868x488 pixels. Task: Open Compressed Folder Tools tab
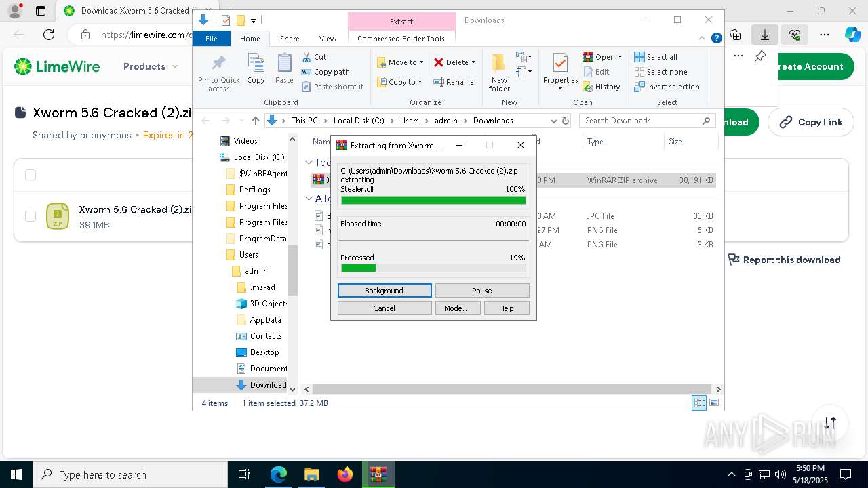pyautogui.click(x=401, y=39)
